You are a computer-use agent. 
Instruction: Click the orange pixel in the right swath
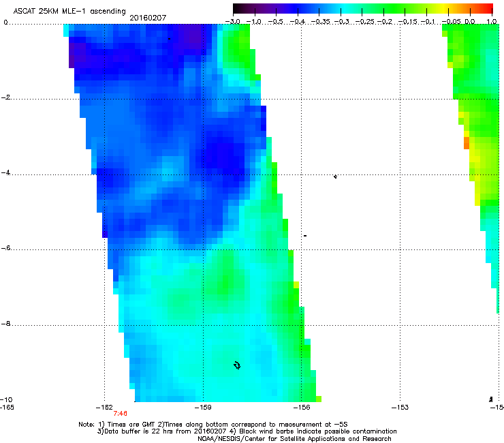pyautogui.click(x=467, y=143)
